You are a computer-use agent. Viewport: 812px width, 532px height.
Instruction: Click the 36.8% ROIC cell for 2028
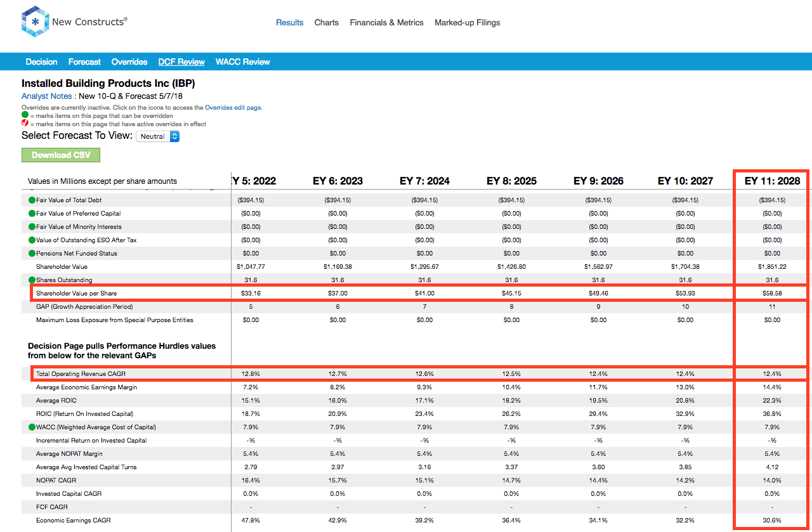click(x=772, y=413)
